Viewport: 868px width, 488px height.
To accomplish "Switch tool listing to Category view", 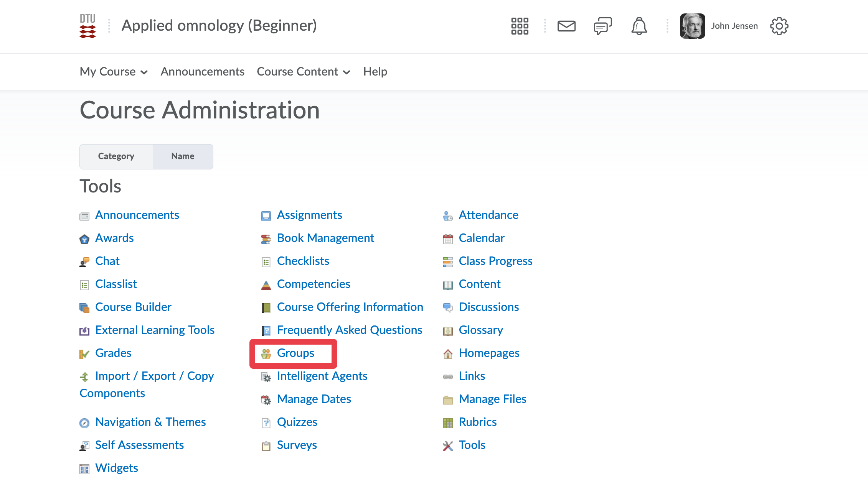I will click(116, 156).
